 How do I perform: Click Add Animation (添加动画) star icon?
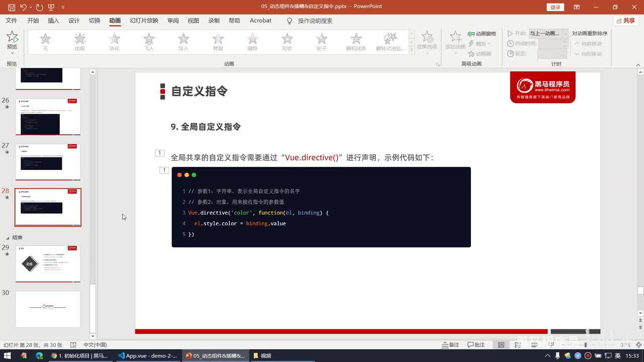click(x=455, y=37)
